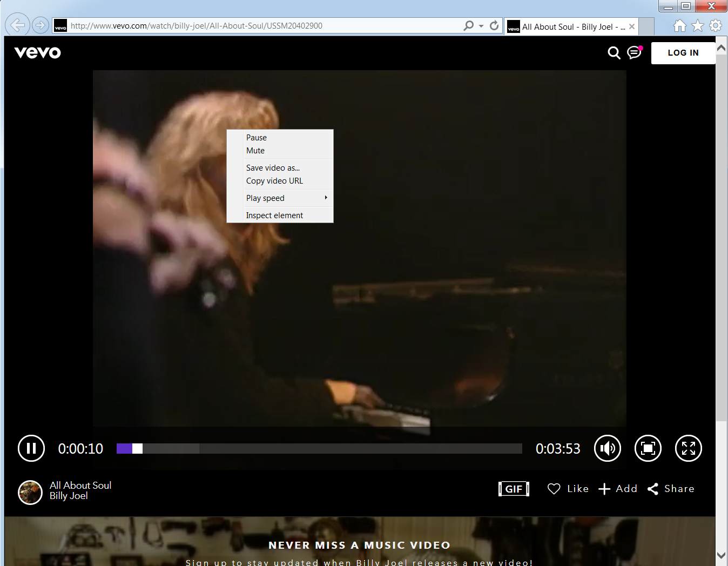Click the Vevo favicon in the address bar
This screenshot has width=728, height=566.
tap(60, 26)
